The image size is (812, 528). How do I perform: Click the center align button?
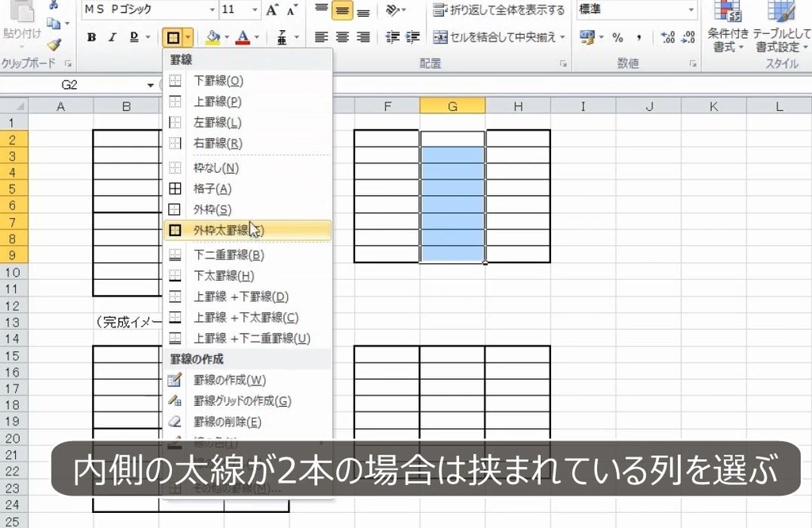pyautogui.click(x=342, y=36)
